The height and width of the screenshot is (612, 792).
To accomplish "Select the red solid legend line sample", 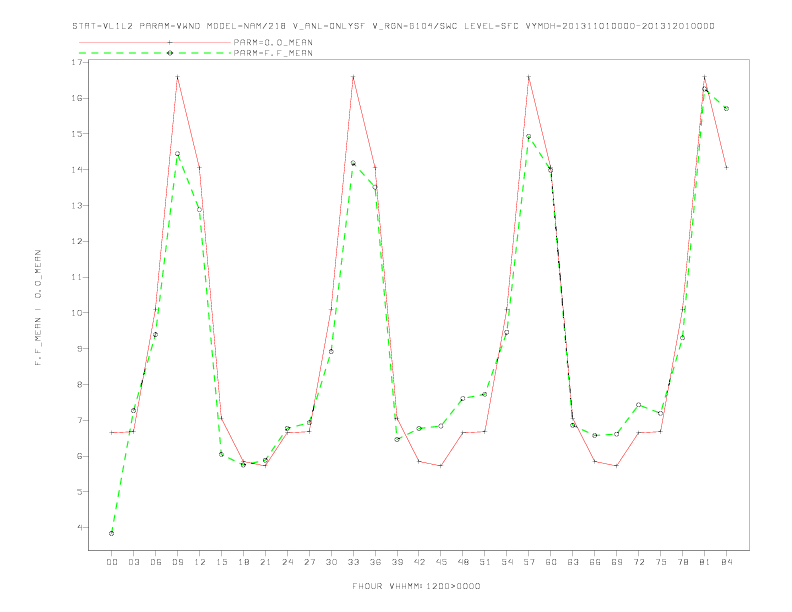I will pos(155,42).
